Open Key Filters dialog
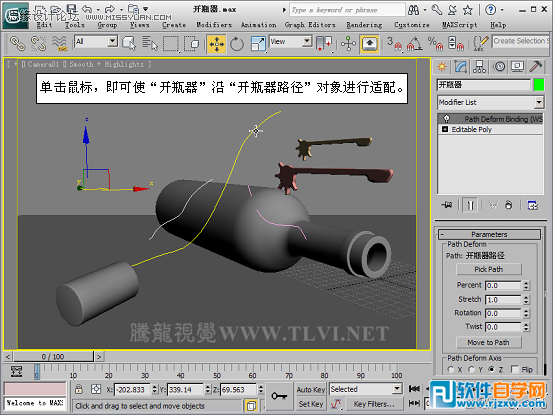The height and width of the screenshot is (415, 553). pyautogui.click(x=374, y=404)
